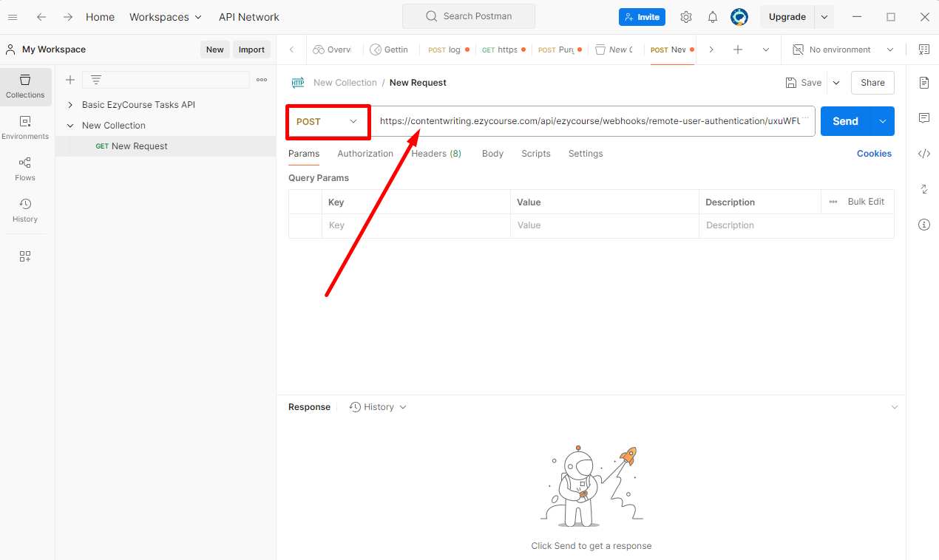This screenshot has height=560, width=939.
Task: Open the No environment selector
Action: (x=843, y=49)
